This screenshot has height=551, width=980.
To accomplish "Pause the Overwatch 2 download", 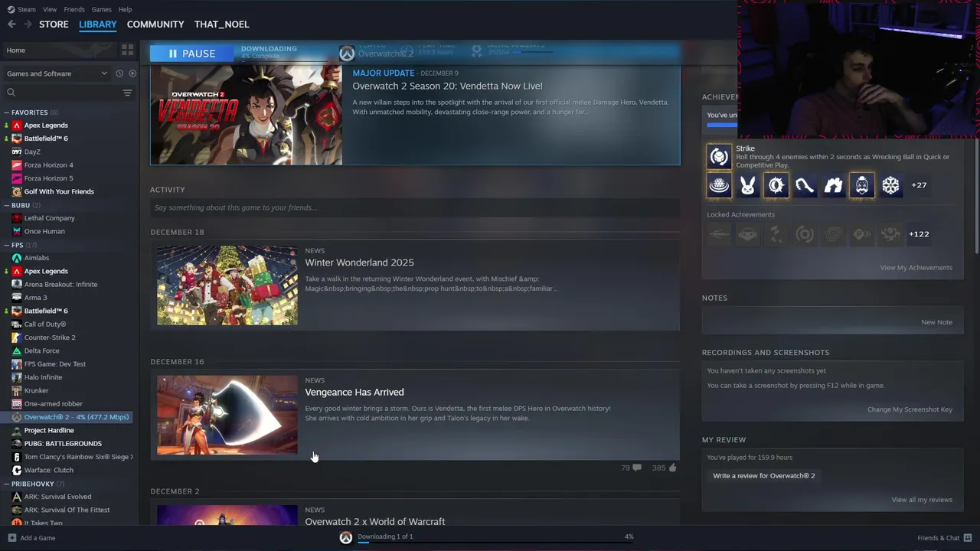I will click(192, 54).
